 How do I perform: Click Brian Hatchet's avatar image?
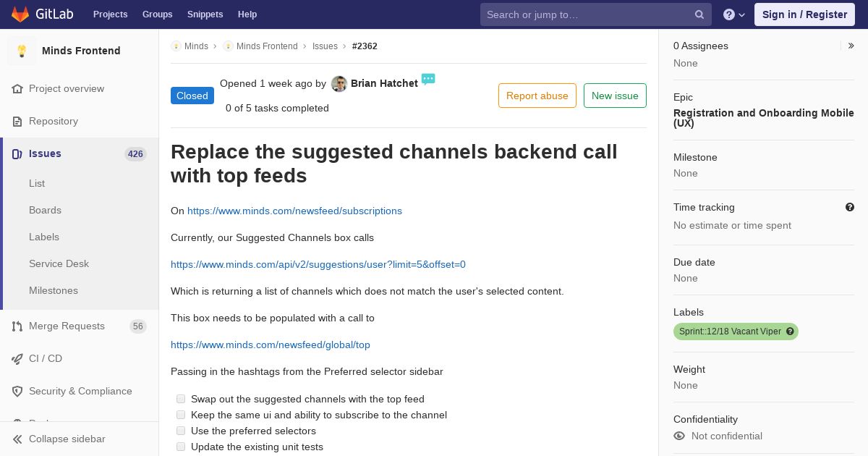coord(339,84)
